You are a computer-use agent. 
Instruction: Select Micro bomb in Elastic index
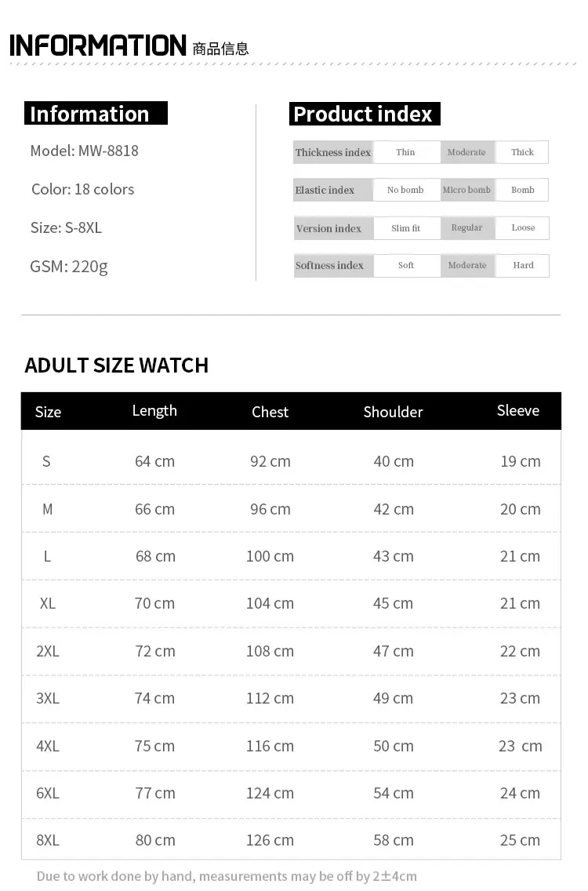pos(466,190)
